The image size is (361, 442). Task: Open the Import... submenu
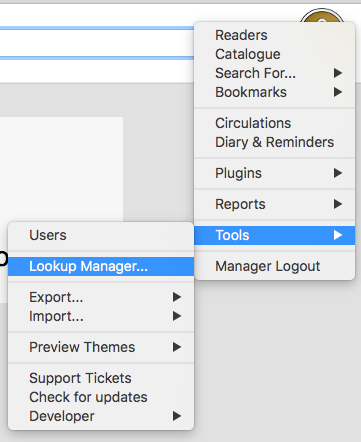point(101,316)
